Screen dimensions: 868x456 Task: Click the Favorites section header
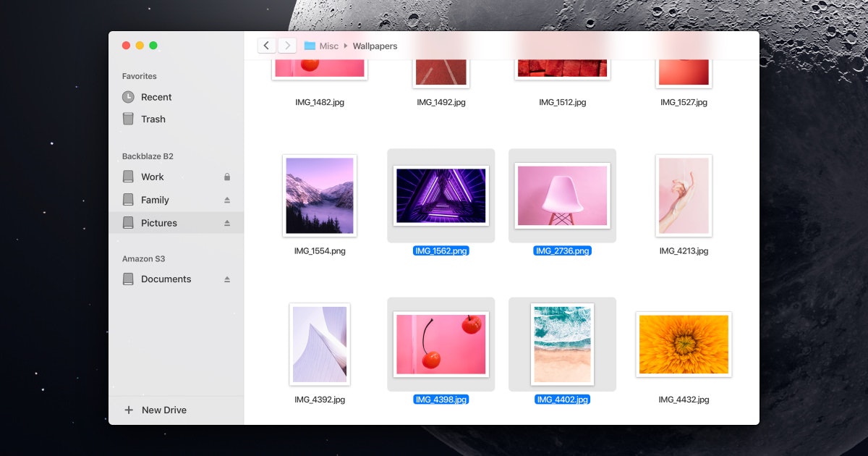pyautogui.click(x=139, y=76)
